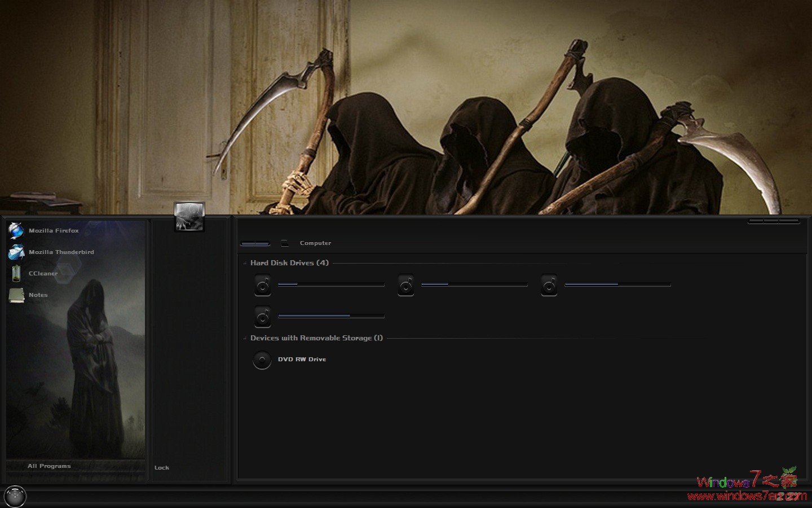Open the second hard disk drive
Image resolution: width=812 pixels, height=508 pixels.
(405, 286)
